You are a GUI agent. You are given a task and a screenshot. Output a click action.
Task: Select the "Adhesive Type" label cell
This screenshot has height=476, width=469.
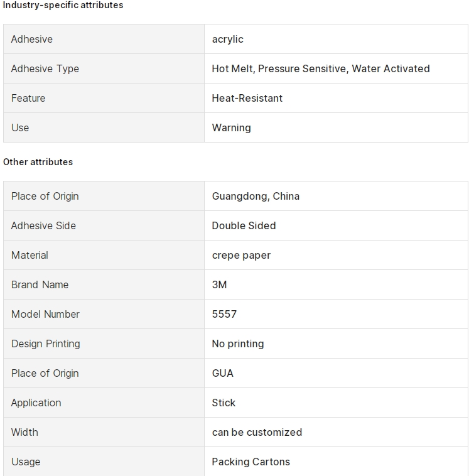point(45,68)
